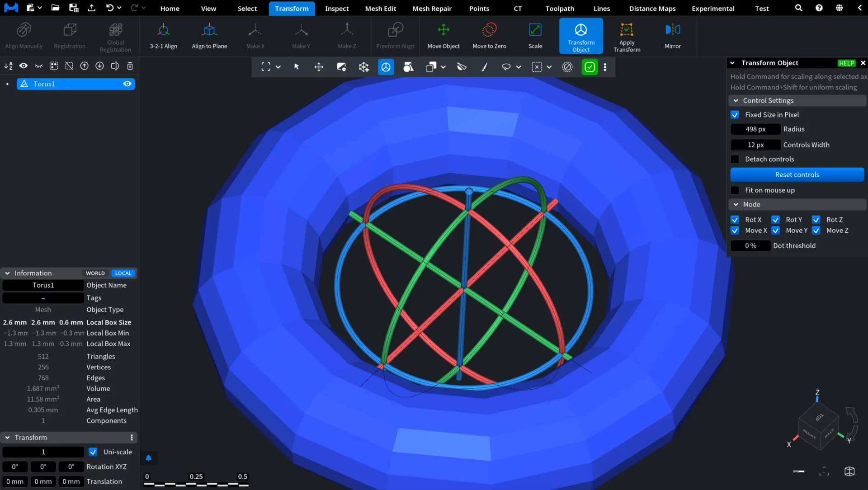Image resolution: width=868 pixels, height=490 pixels.
Task: Edit the Dot threshold percentage field
Action: (750, 245)
